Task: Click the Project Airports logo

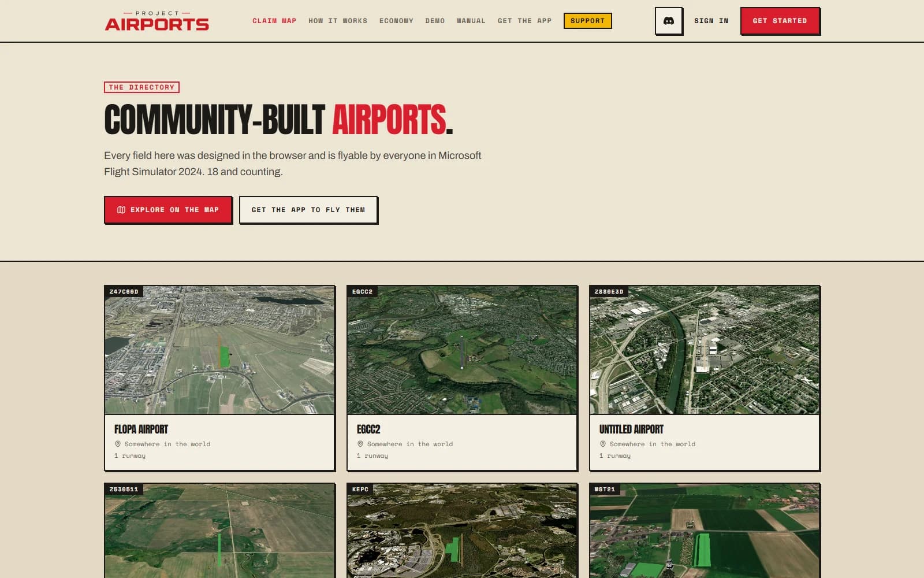Action: point(157,21)
